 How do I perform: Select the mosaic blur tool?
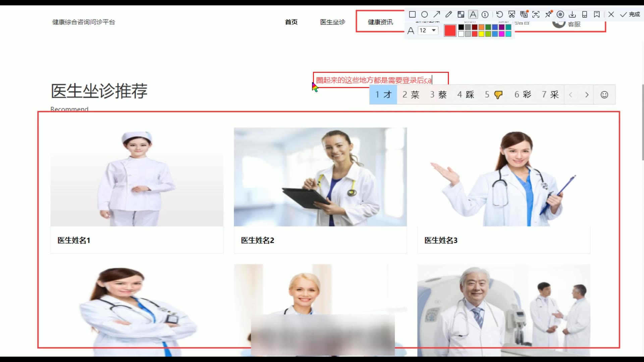click(461, 14)
